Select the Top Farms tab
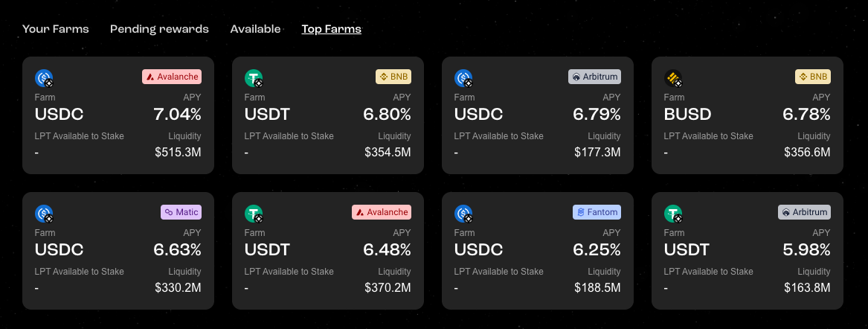 (332, 29)
